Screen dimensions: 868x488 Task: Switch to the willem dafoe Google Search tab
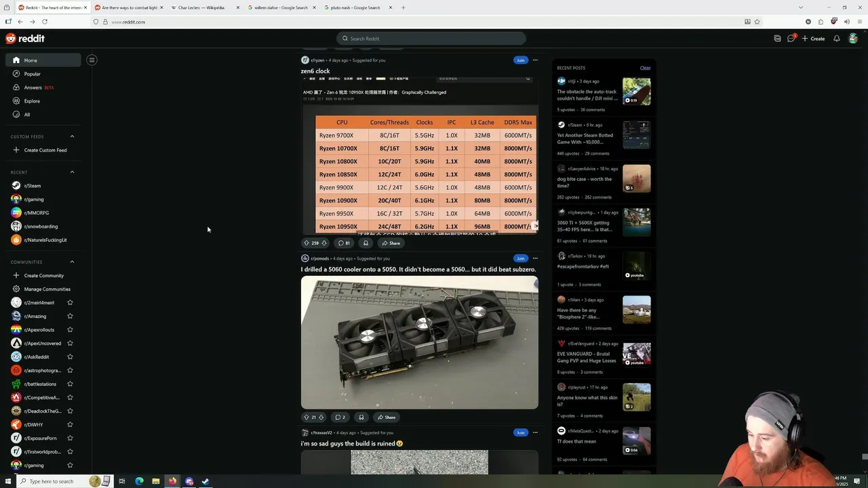point(281,7)
